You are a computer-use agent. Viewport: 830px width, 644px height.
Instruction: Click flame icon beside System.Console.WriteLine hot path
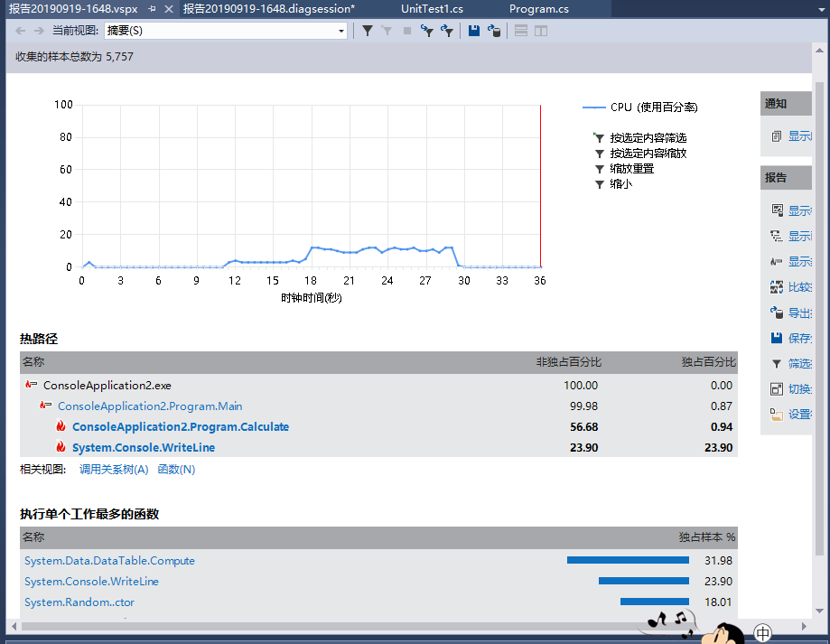(x=61, y=446)
